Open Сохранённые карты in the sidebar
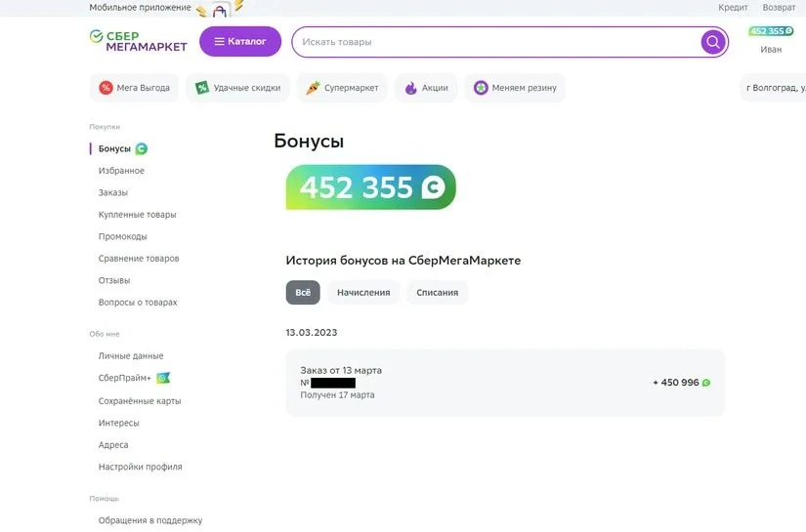The height and width of the screenshot is (532, 806). 140,401
